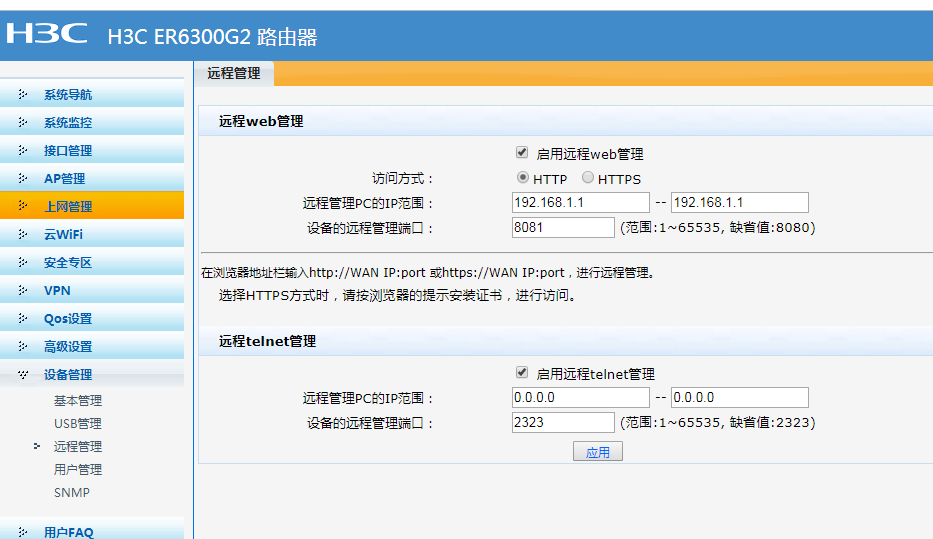Go to 基本管理 submenu item
The width and height of the screenshot is (933, 539).
(78, 400)
